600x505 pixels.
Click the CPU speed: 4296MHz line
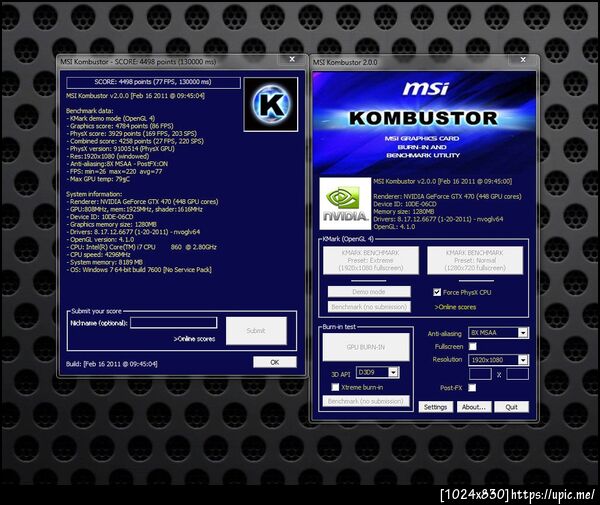[x=98, y=254]
